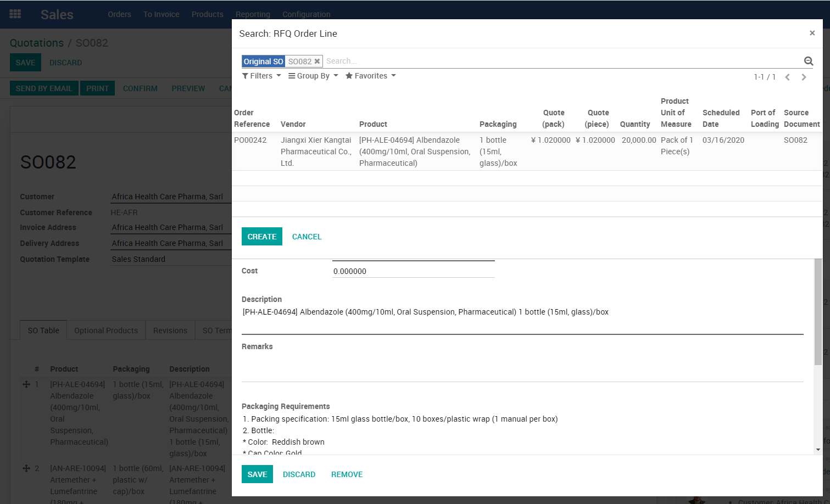Sort by Source Document column header
Screen dimensions: 830x504
pos(801,118)
